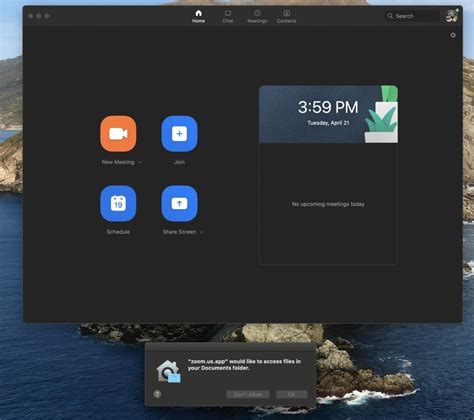Screen dimensions: 474x420
Task: Open the profile avatar menu
Action: coord(452,16)
